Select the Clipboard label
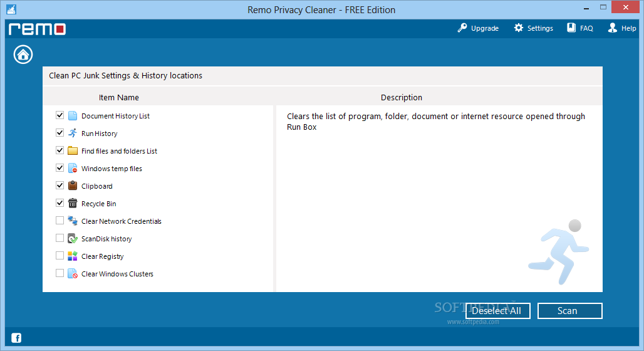 (x=97, y=186)
